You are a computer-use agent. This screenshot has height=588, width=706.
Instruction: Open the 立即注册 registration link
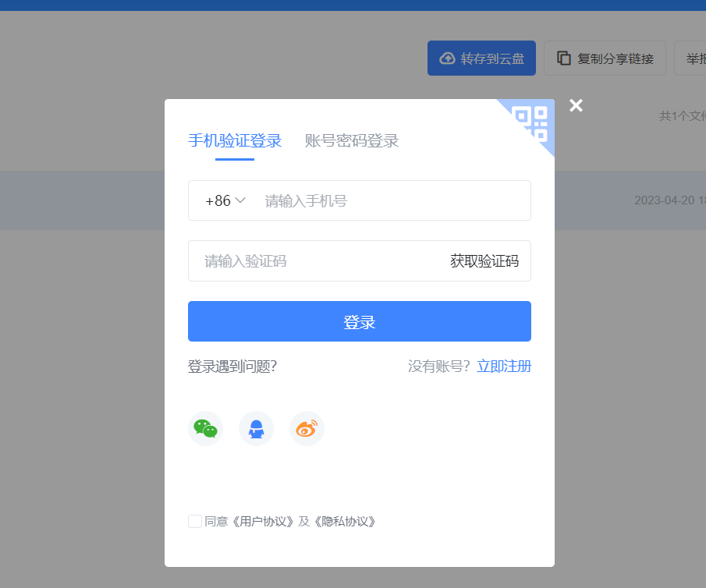tap(504, 366)
